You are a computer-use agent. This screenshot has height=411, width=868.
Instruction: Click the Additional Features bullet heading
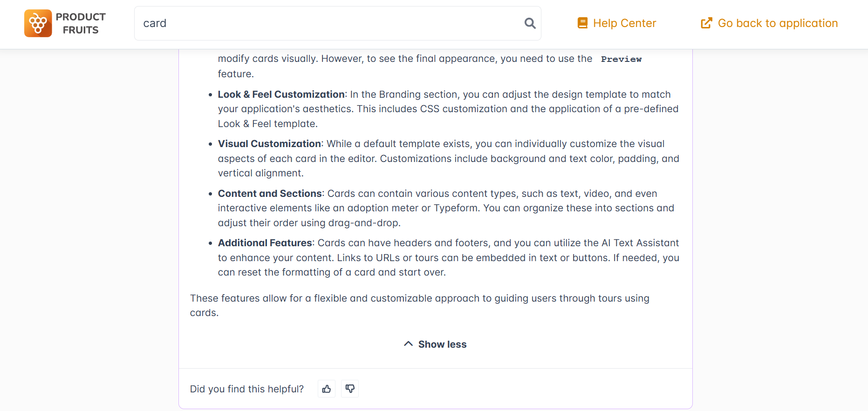[265, 243]
